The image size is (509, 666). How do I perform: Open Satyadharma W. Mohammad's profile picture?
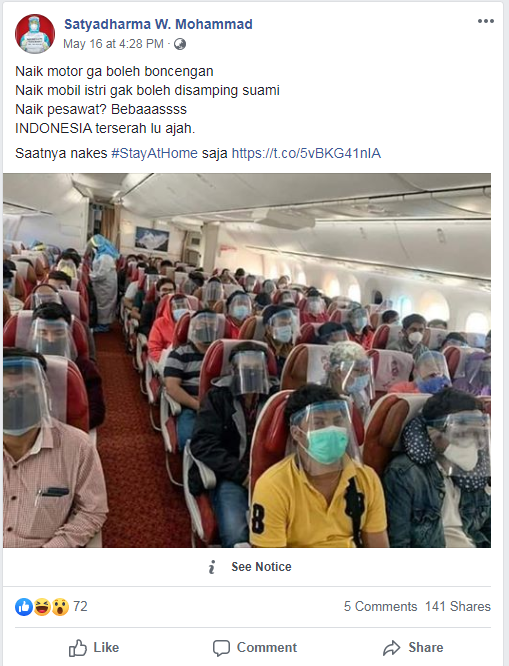click(x=35, y=34)
